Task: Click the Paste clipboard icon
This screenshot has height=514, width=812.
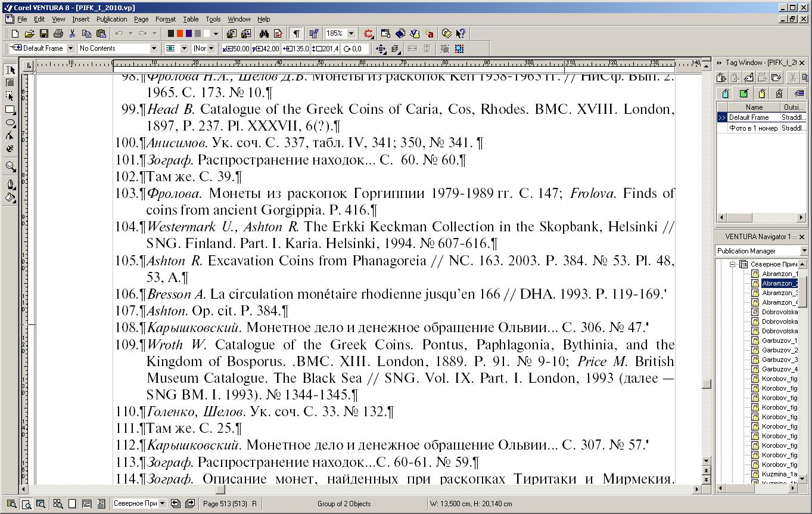Action: (101, 34)
